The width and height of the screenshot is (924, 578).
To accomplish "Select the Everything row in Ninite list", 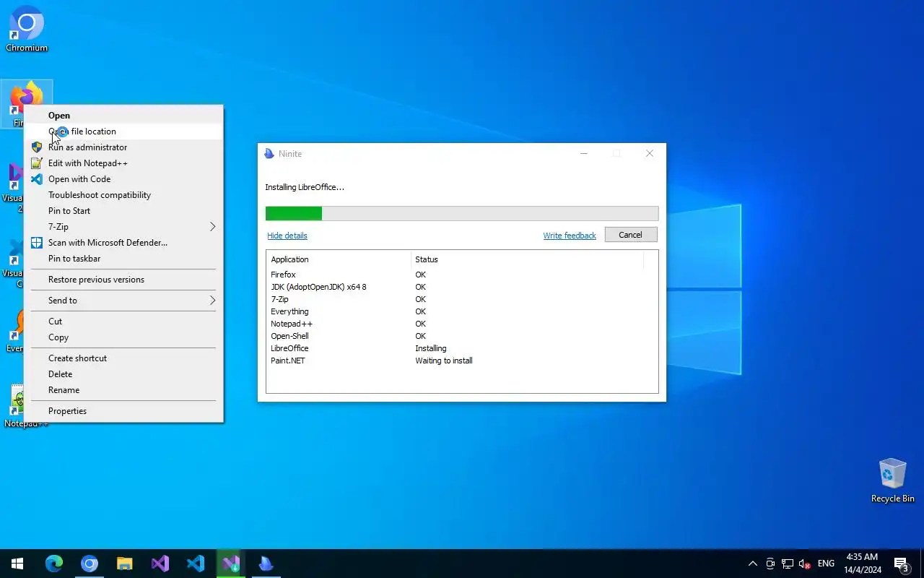I will point(462,311).
